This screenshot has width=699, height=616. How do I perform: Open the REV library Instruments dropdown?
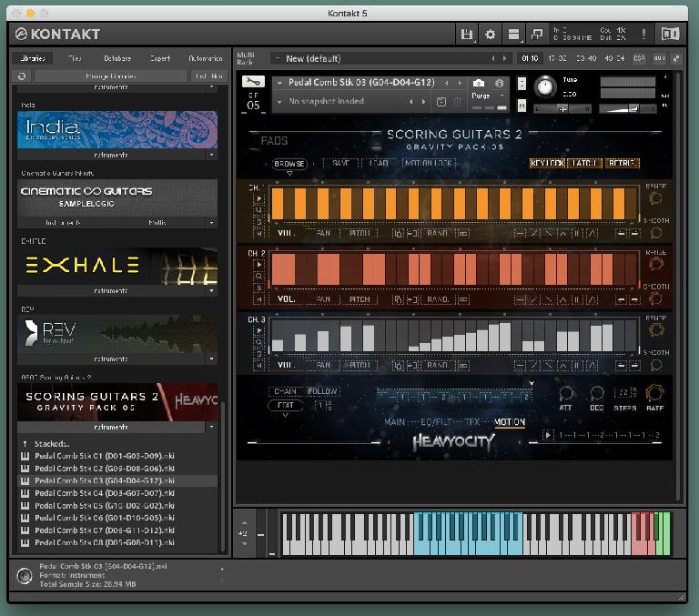211,358
